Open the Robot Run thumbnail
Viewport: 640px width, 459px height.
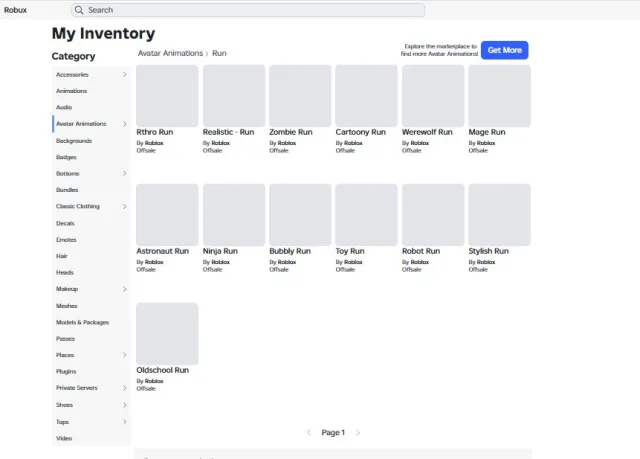[x=433, y=215]
